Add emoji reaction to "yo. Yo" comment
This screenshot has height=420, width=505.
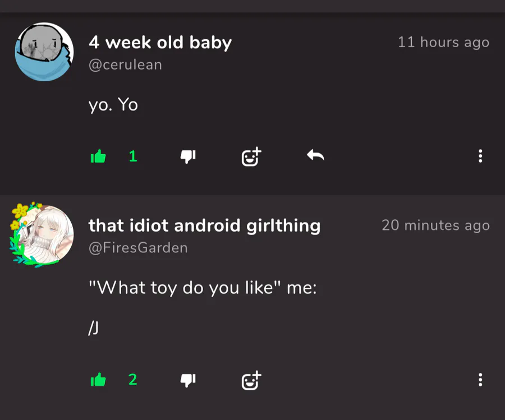(251, 156)
